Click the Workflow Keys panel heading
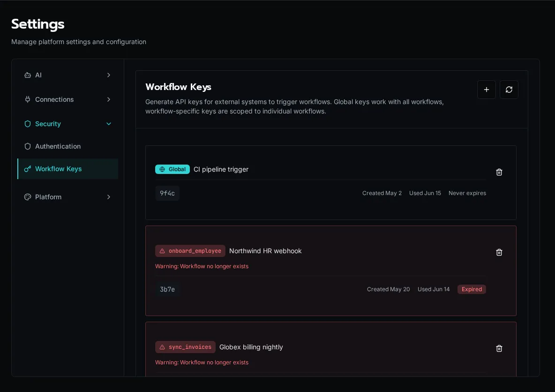Viewport: 555px width, 392px height. pyautogui.click(x=179, y=87)
